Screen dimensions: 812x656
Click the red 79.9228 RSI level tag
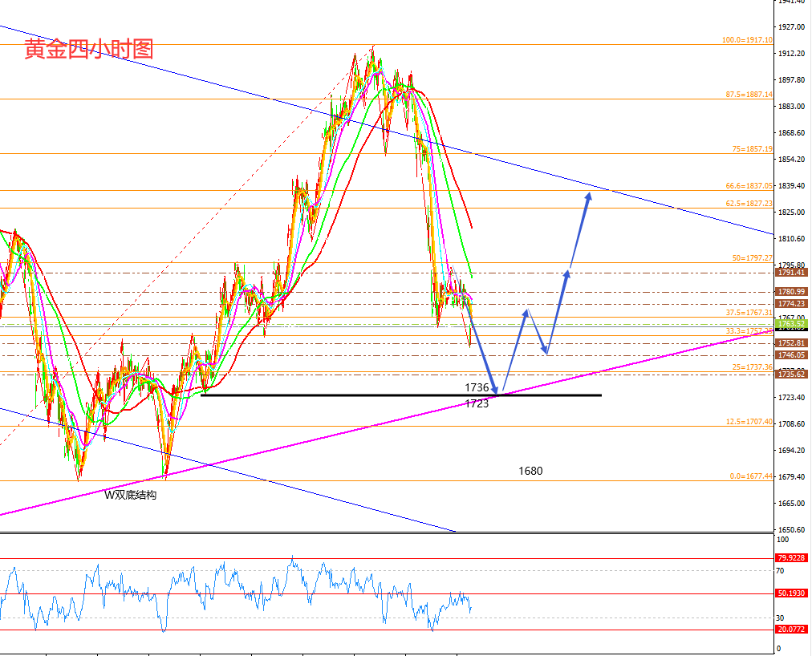(x=791, y=558)
